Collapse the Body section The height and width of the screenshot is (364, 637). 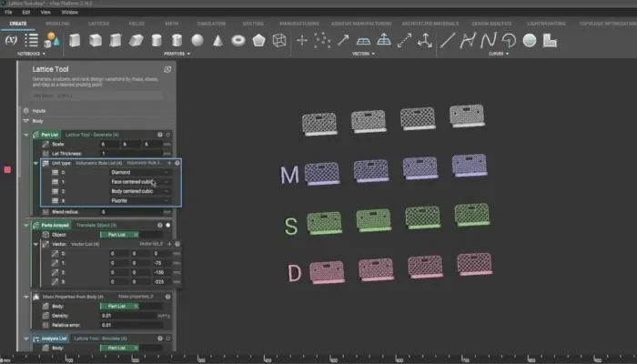tap(26, 120)
